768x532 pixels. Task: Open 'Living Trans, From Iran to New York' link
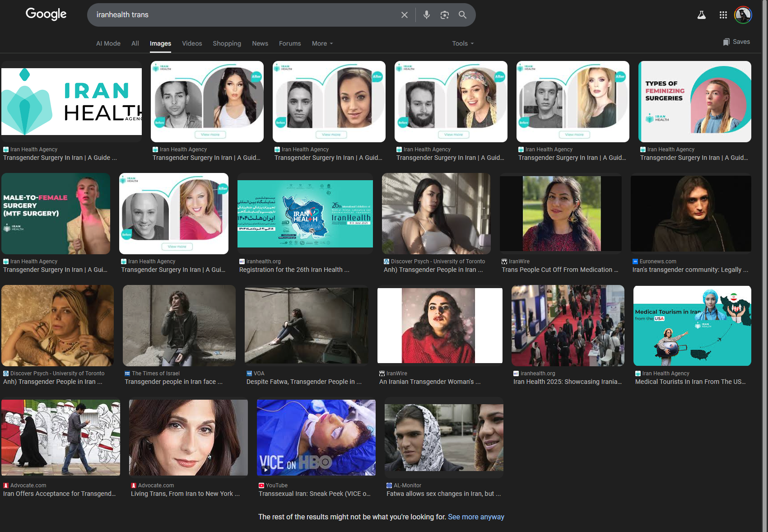pyautogui.click(x=185, y=494)
